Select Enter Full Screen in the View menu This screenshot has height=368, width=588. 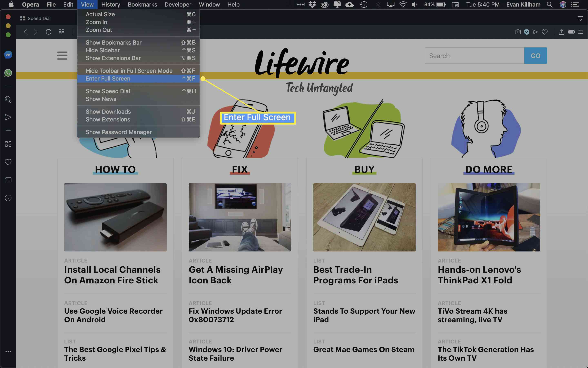click(x=138, y=79)
